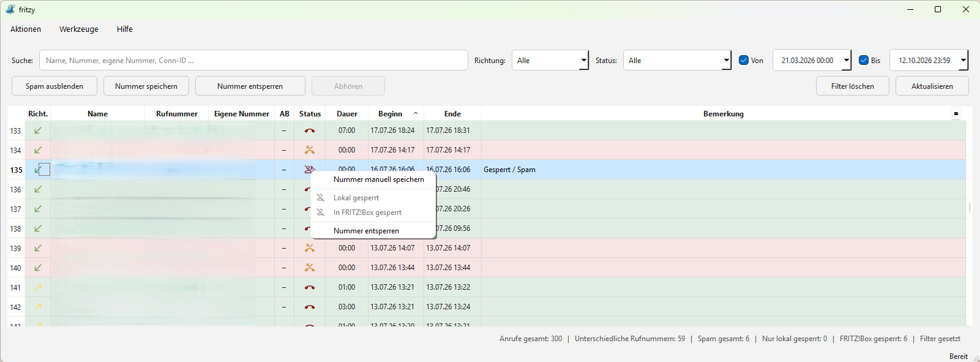Sort the table by the Beginn column header
This screenshot has height=362, width=980.
(x=396, y=113)
